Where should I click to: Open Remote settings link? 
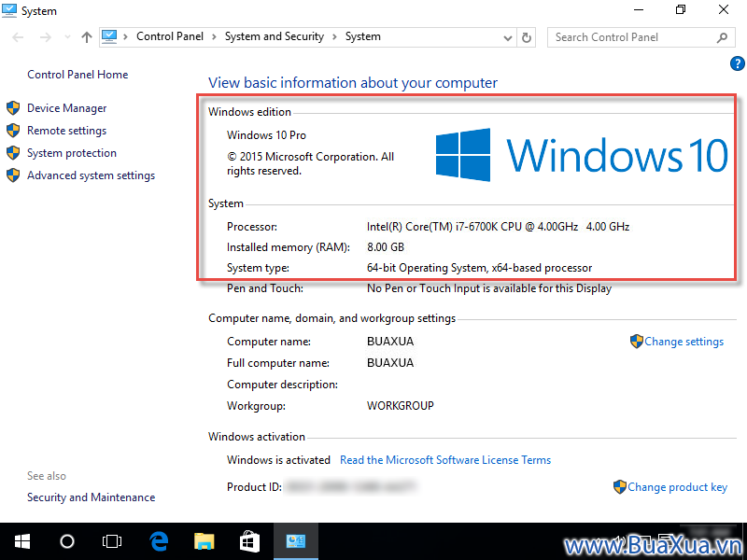click(x=66, y=131)
